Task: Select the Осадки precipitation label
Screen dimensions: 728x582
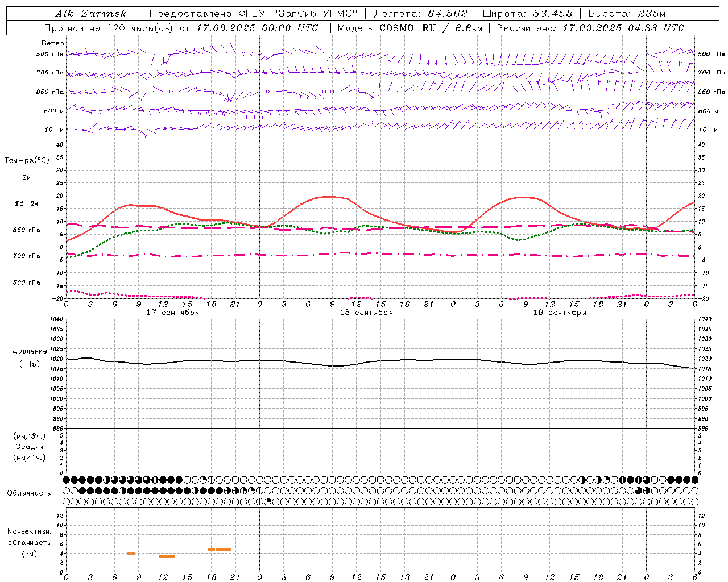Action: pos(30,447)
